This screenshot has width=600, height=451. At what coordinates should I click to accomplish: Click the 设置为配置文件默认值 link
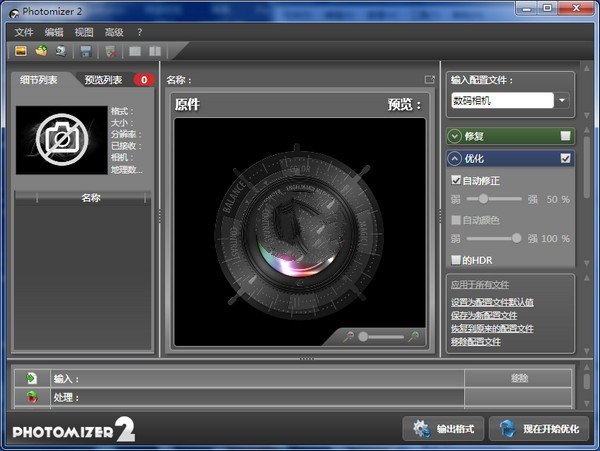point(492,302)
